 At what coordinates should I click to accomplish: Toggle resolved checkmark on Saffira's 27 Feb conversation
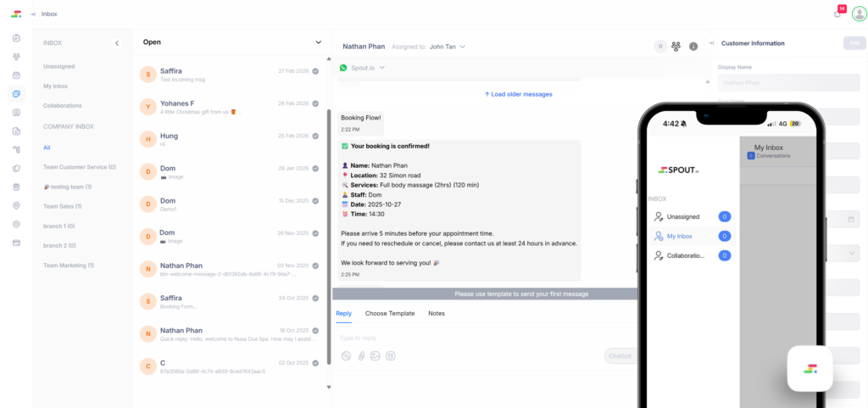[x=315, y=71]
